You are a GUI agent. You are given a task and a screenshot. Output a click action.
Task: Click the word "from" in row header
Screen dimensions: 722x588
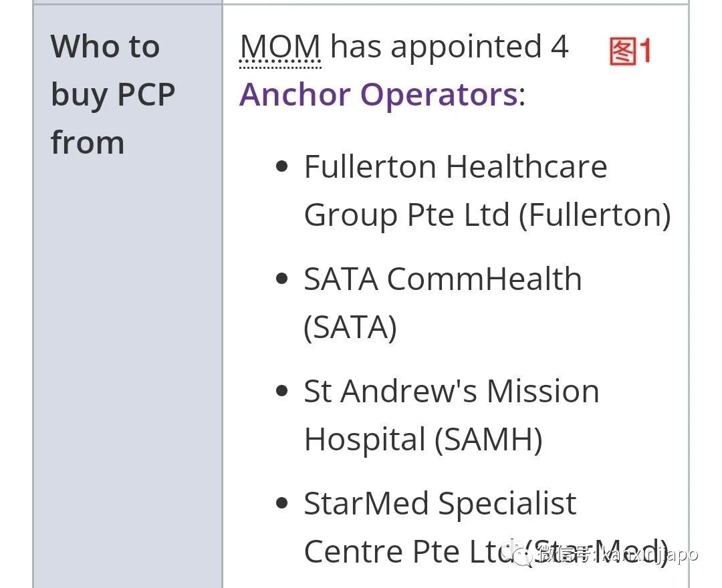[88, 143]
